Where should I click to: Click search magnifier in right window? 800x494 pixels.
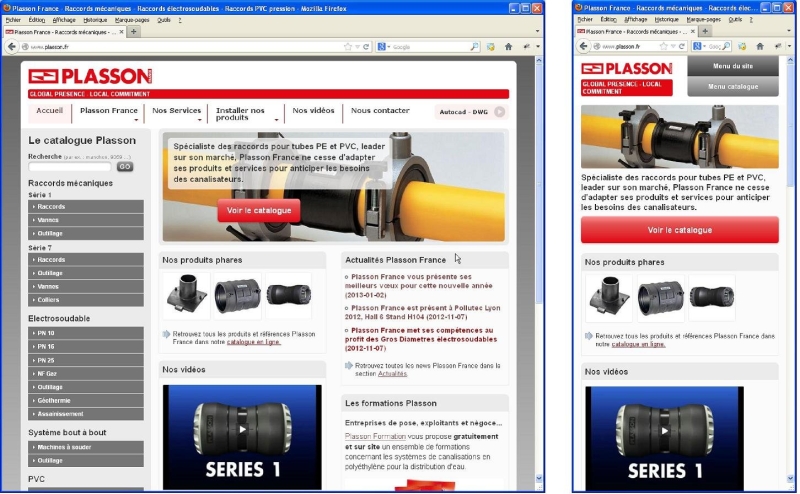point(726,46)
